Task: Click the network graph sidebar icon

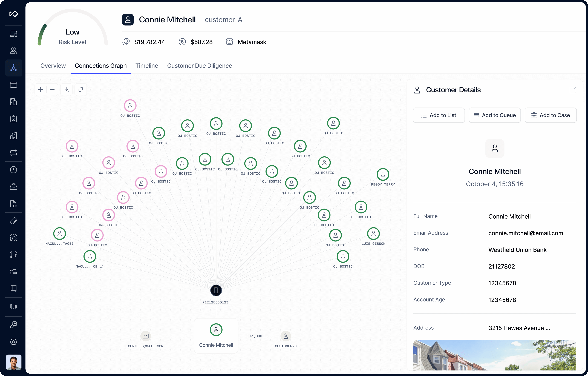Action: (13, 68)
